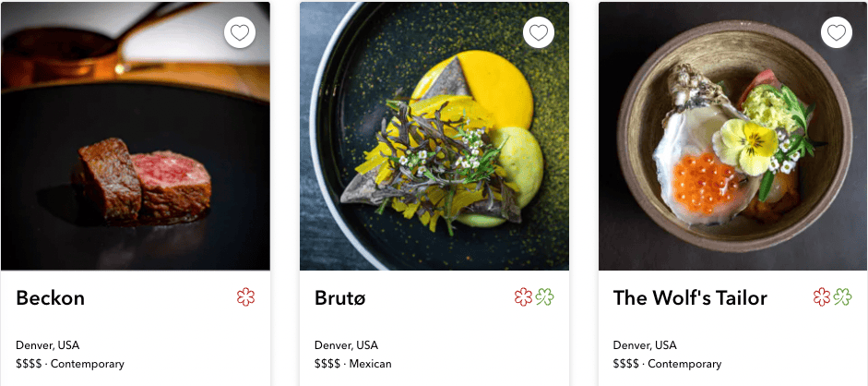The width and height of the screenshot is (868, 386).
Task: Favorite Beckon with the heart icon
Action: point(240,33)
